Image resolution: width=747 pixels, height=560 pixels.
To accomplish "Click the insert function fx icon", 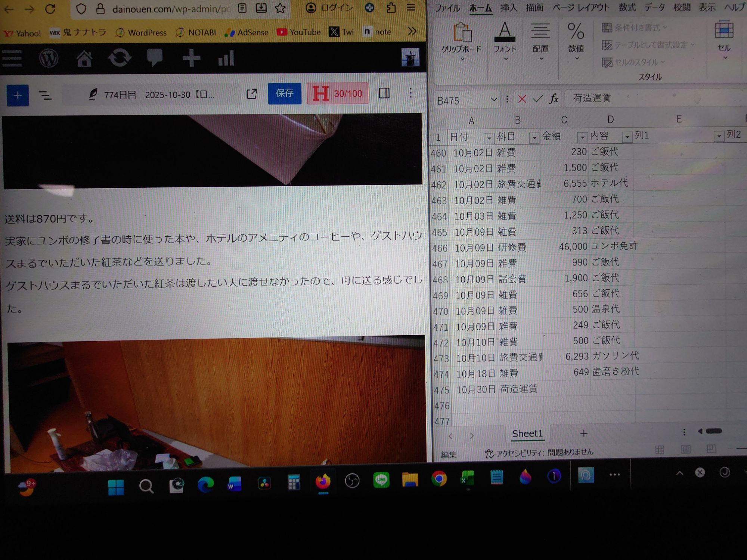I will (554, 99).
